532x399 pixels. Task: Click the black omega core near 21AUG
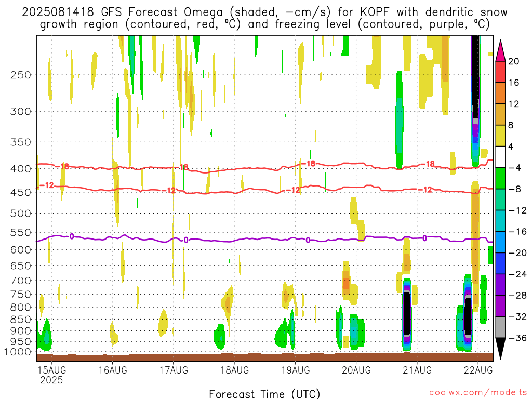point(406,312)
